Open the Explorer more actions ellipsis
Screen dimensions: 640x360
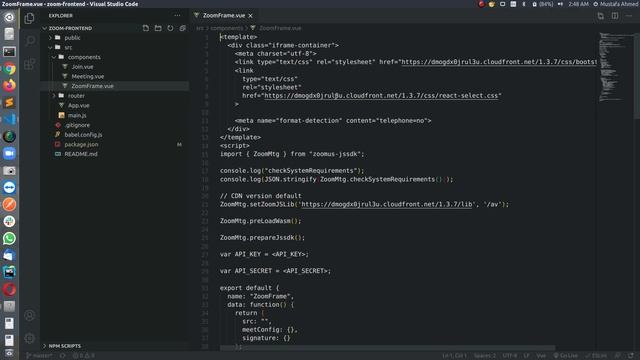point(177,16)
